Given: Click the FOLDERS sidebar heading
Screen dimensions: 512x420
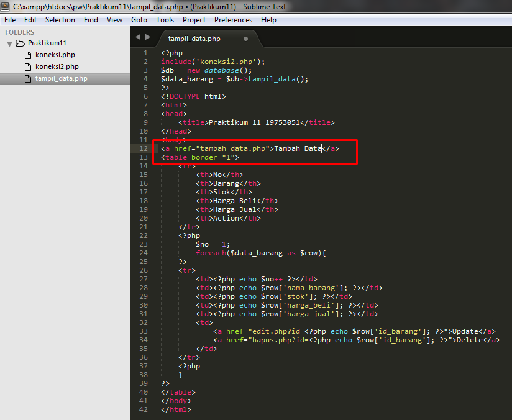Looking at the screenshot, I should [20, 32].
